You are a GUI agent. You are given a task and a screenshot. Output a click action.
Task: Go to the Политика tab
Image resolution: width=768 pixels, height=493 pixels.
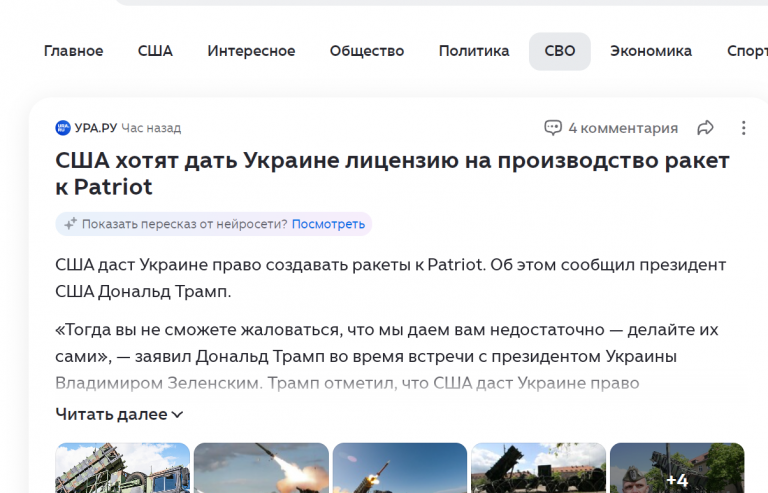coord(474,51)
